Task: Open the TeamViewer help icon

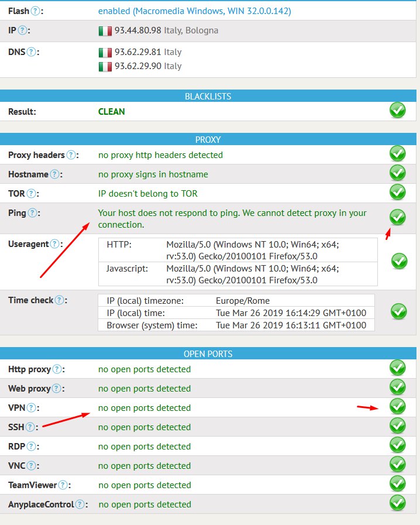Action: click(x=64, y=485)
